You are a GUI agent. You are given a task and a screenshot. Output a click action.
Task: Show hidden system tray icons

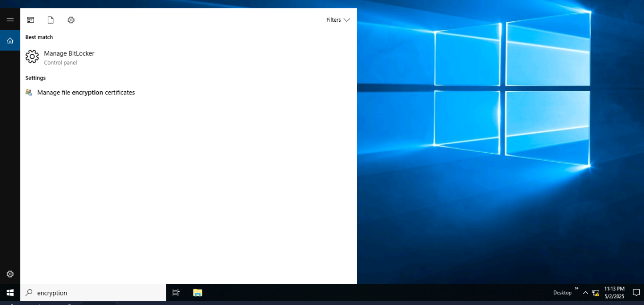585,293
